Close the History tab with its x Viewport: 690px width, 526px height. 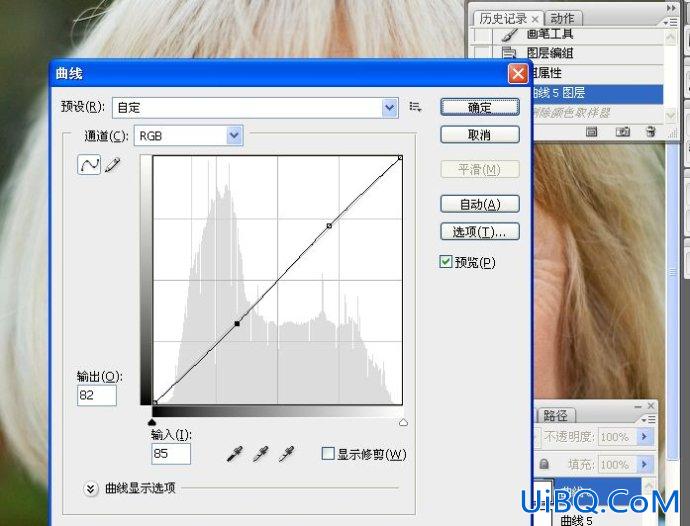click(535, 19)
